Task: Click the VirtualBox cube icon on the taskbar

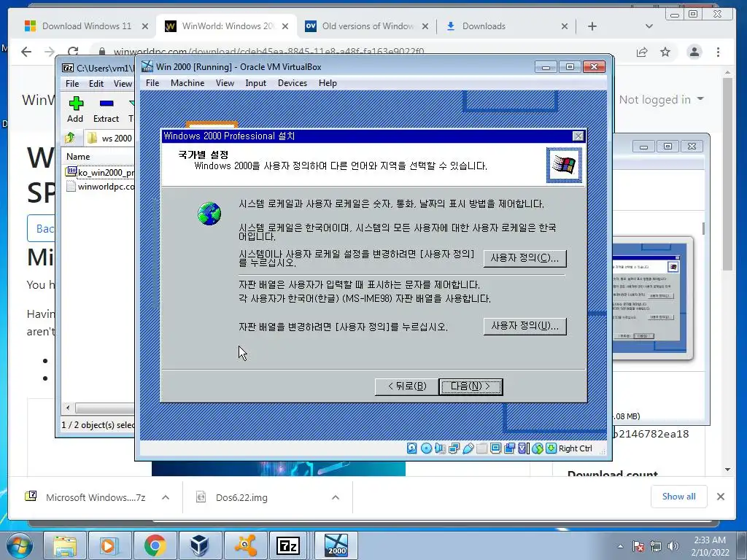Action: (200, 545)
